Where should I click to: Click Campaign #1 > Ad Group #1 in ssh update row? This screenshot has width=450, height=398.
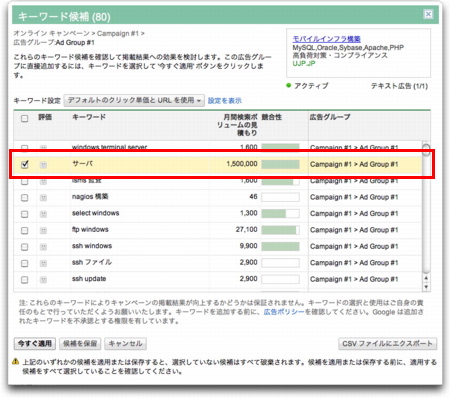(354, 279)
